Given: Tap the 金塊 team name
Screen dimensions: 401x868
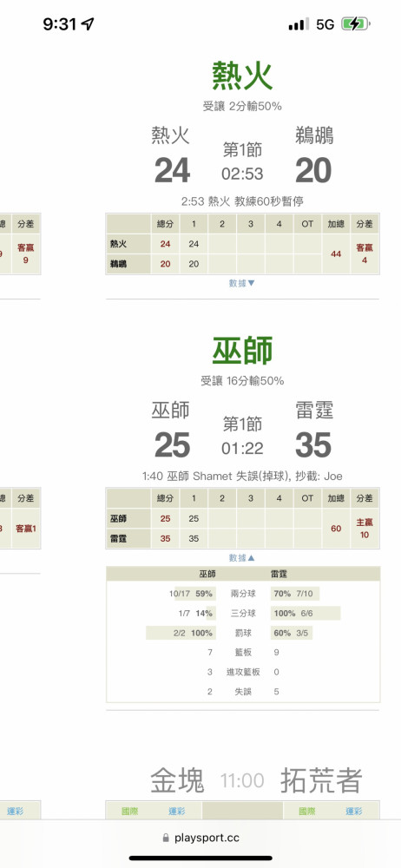Looking at the screenshot, I should tap(177, 780).
